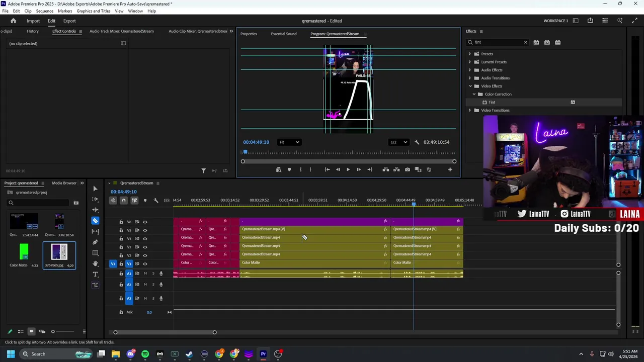Viewport: 644px width, 362px height.
Task: Export a frame with the camera icon
Action: 408,169
